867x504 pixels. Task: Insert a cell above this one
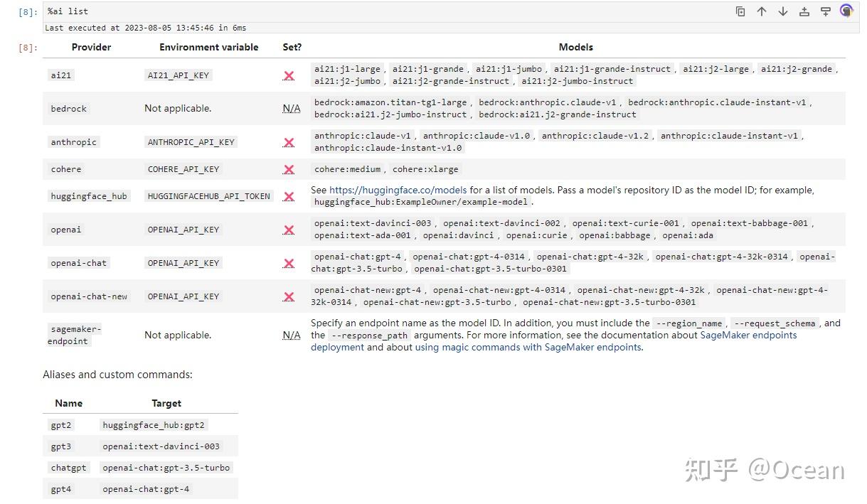(804, 11)
